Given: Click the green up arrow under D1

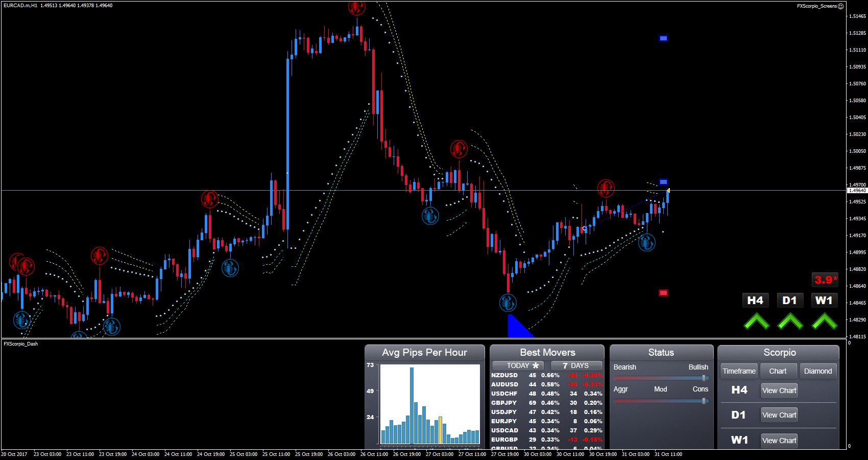Looking at the screenshot, I should (x=790, y=321).
